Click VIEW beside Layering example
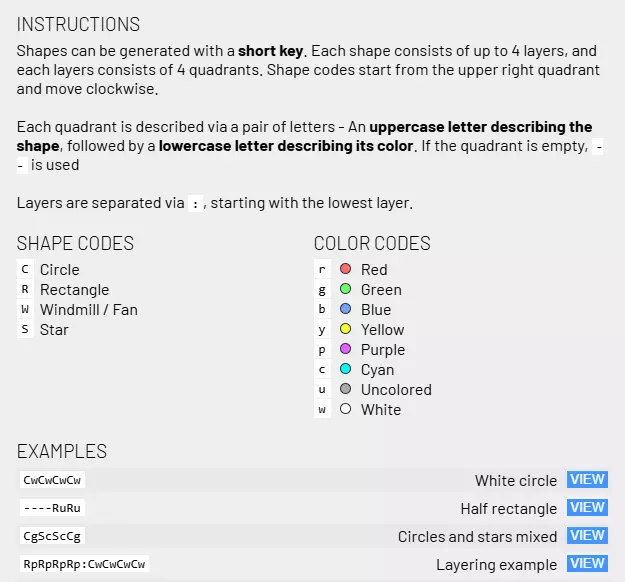625x582 pixels. pos(587,564)
